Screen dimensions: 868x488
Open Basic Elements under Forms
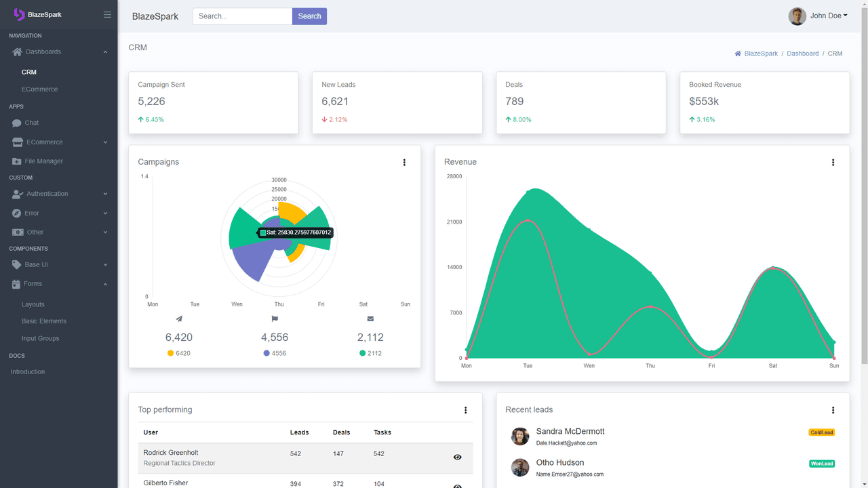click(x=44, y=321)
